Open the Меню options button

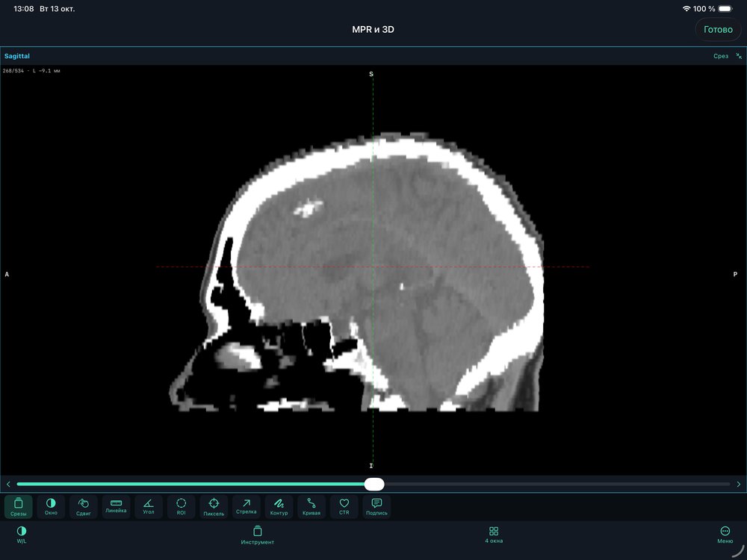tap(725, 535)
